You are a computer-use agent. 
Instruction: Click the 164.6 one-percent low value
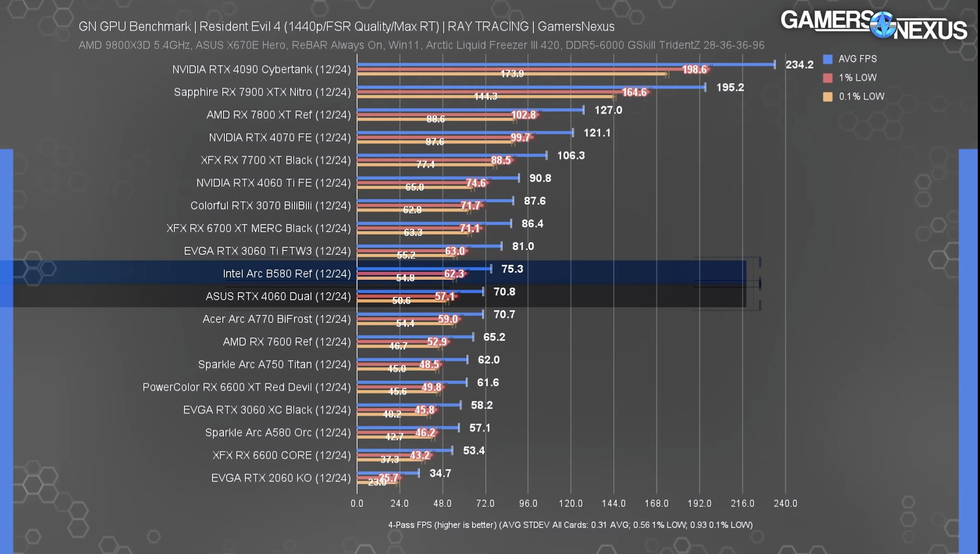[635, 92]
